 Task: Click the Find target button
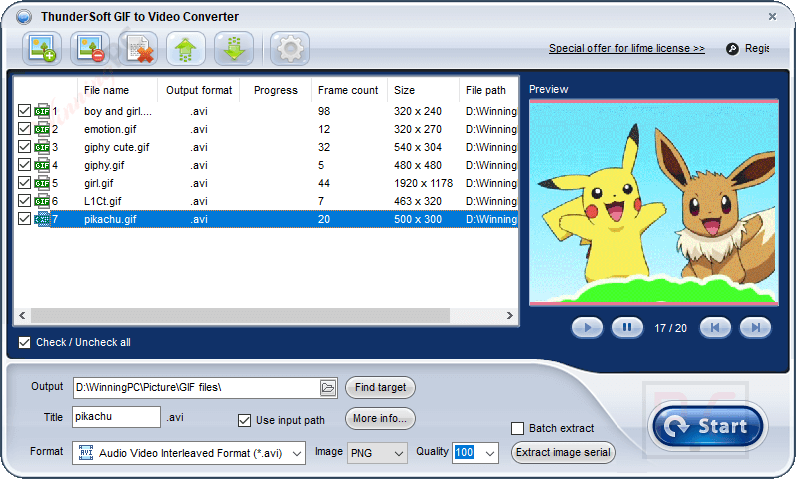tap(380, 387)
